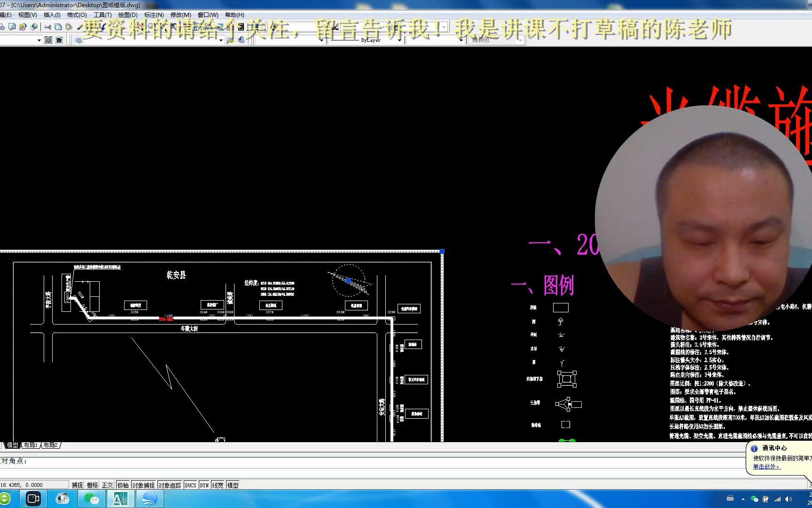Click the 3D DWF globe icon
Viewport: 812px width, 508px height.
click(34, 27)
